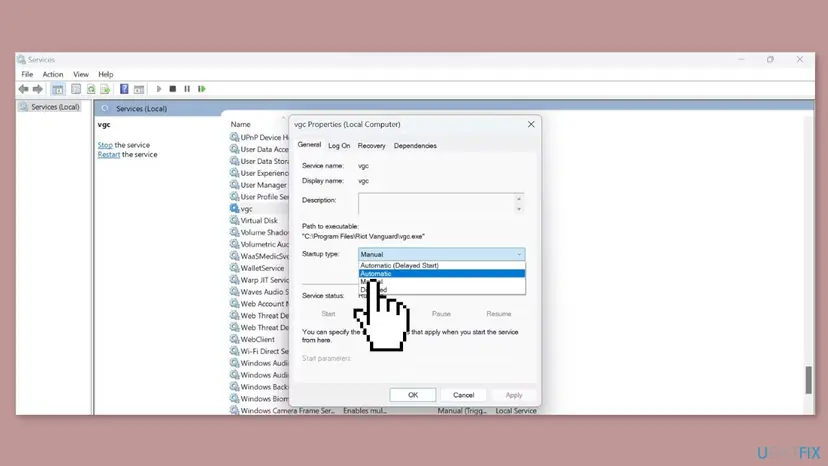Toggle the Show/Hide Console Tree toolbar icon

pyautogui.click(x=58, y=89)
